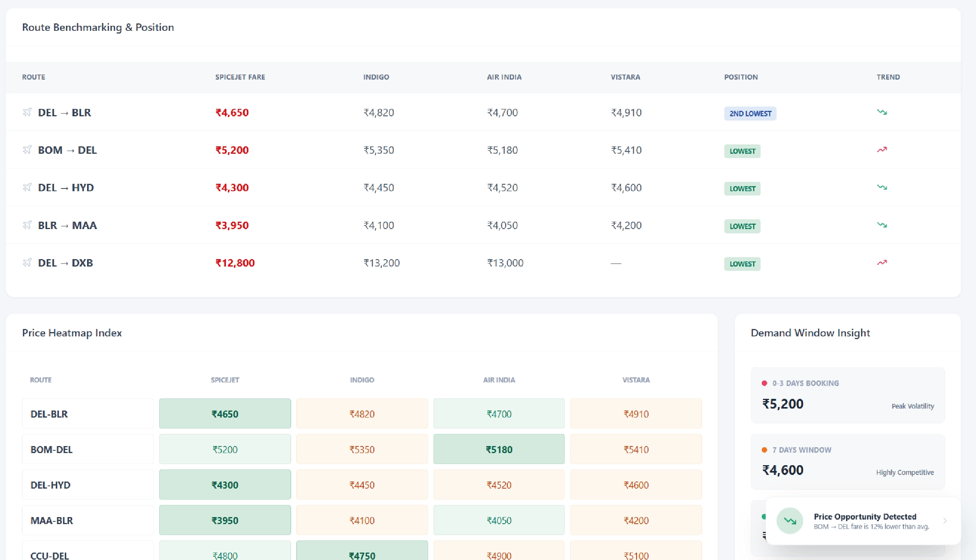Select the ₹5180 Air India heatmap cell
This screenshot has height=560, width=976.
(x=499, y=449)
